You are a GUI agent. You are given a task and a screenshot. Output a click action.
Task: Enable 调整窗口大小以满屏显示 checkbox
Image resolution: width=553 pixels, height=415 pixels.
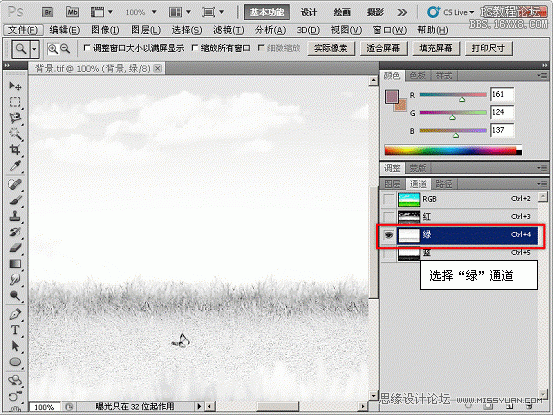pos(86,48)
